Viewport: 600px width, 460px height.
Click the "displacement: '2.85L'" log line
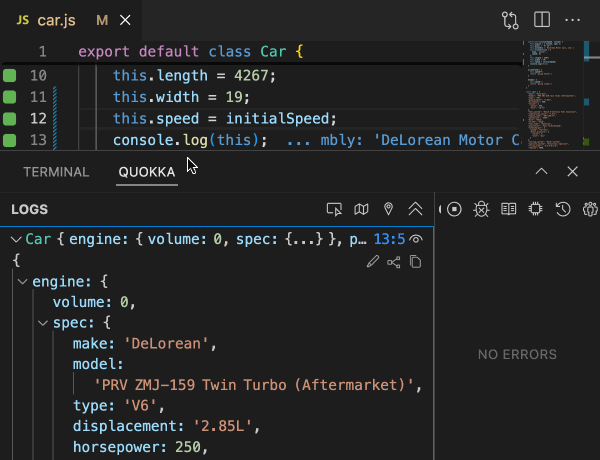tap(166, 426)
